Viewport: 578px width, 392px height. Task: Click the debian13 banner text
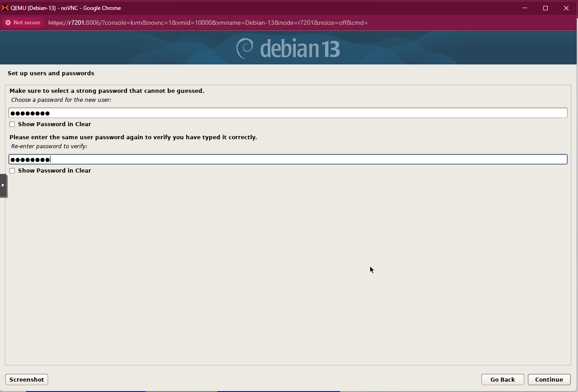(300, 48)
